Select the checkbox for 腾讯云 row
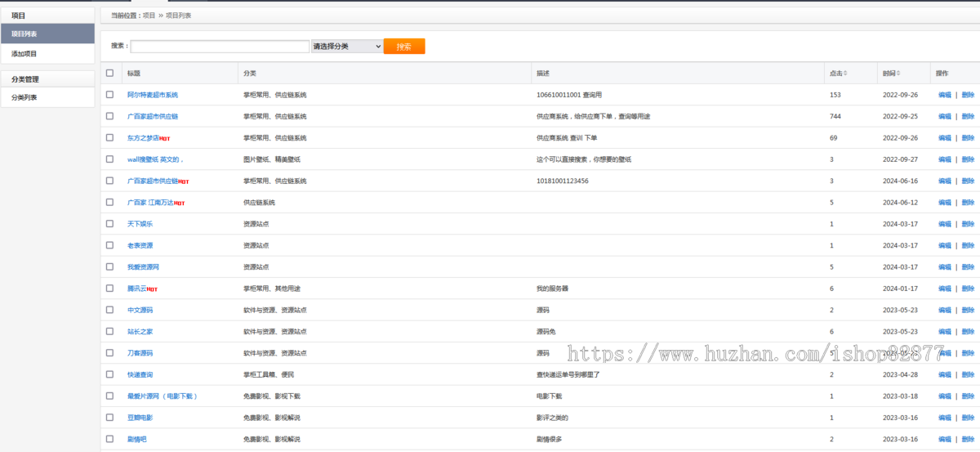The height and width of the screenshot is (452, 980). (x=110, y=289)
